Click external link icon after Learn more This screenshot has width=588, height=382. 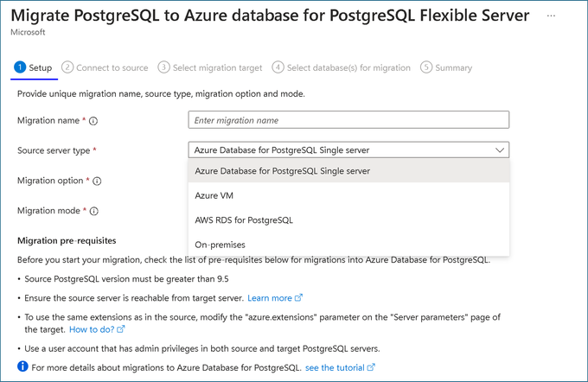pyautogui.click(x=298, y=297)
